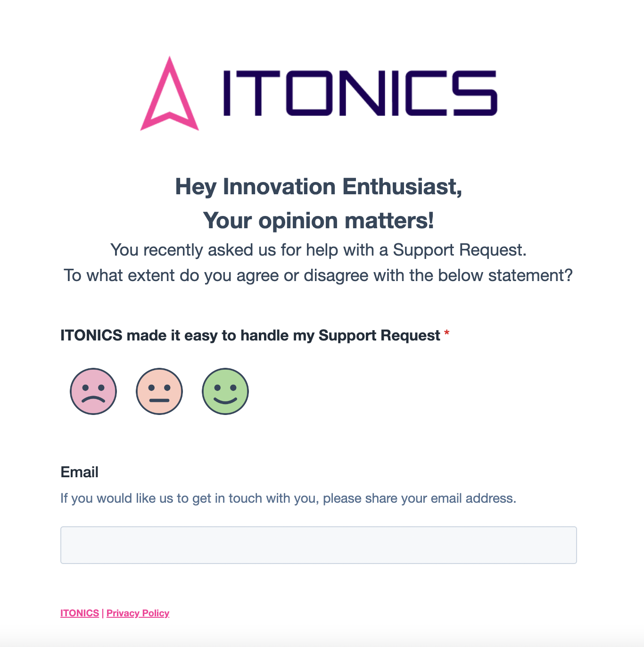Click the pipe separator between the footer links

click(x=103, y=613)
